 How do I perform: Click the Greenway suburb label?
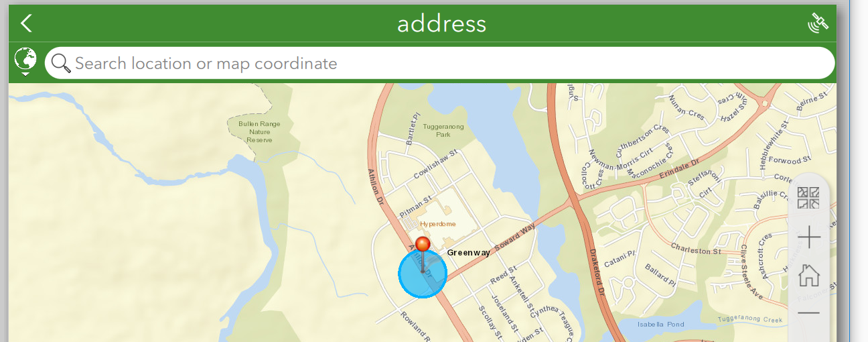point(469,252)
